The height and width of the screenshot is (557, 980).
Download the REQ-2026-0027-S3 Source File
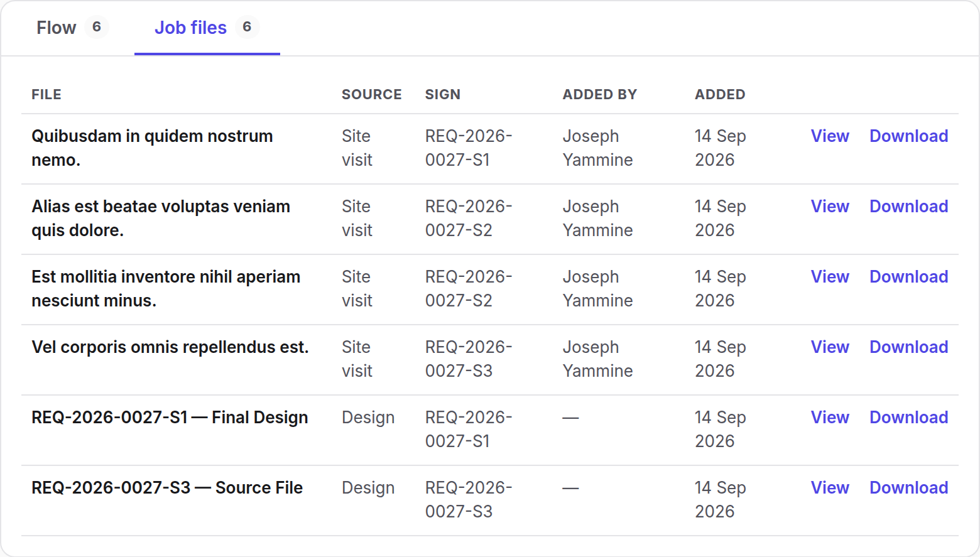pos(908,488)
